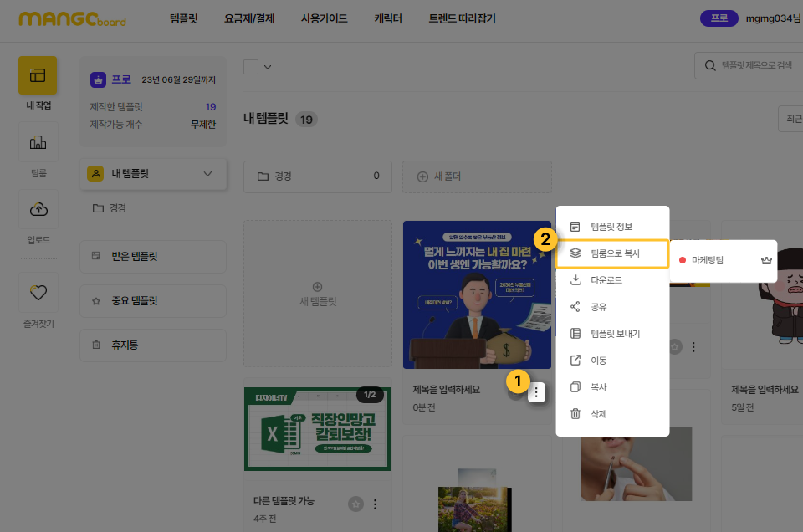Collapse the 내 템플릿 sidebar section
The height and width of the screenshot is (532, 803).
pyautogui.click(x=208, y=174)
